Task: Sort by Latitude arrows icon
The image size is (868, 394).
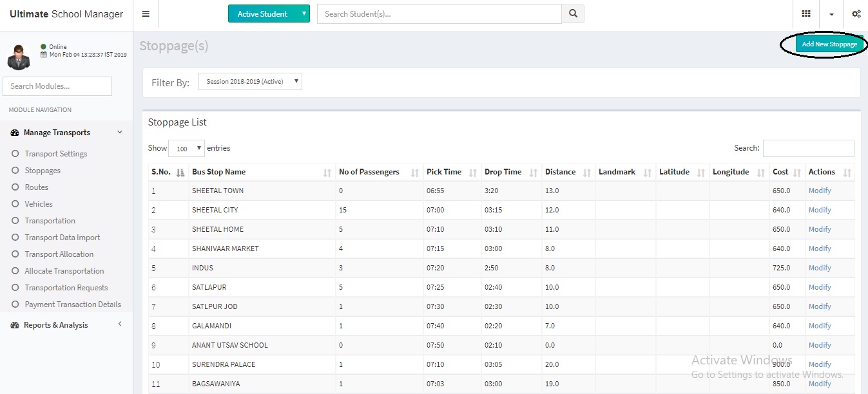Action: click(701, 173)
